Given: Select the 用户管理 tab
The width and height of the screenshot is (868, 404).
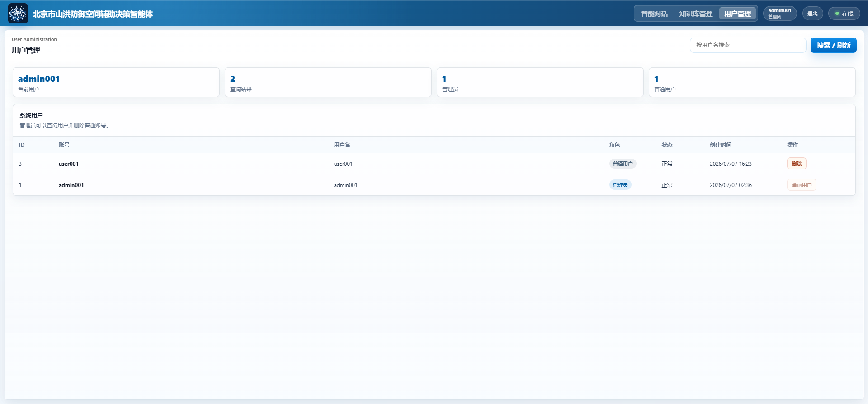Looking at the screenshot, I should click(x=737, y=14).
